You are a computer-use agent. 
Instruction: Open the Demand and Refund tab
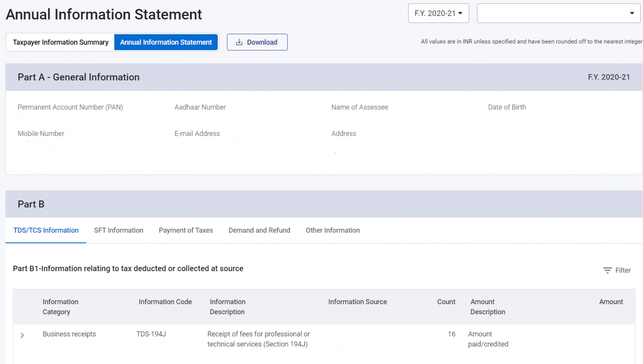[259, 230]
